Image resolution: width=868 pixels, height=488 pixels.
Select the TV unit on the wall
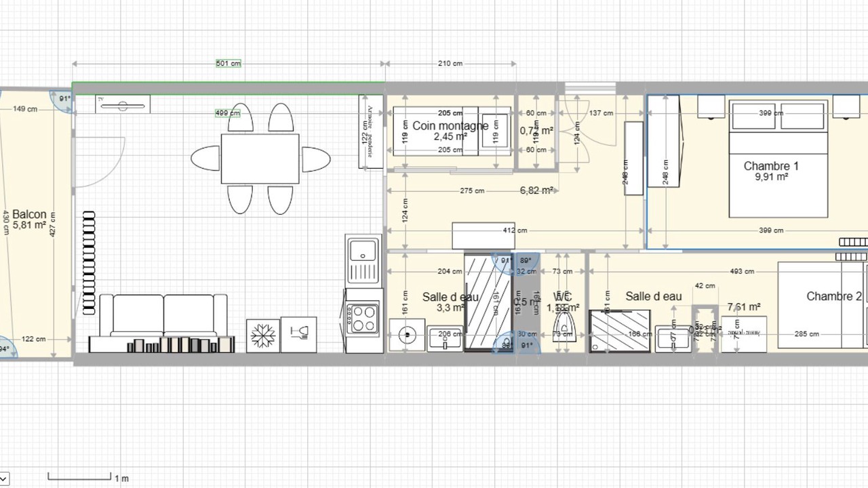coord(123,104)
